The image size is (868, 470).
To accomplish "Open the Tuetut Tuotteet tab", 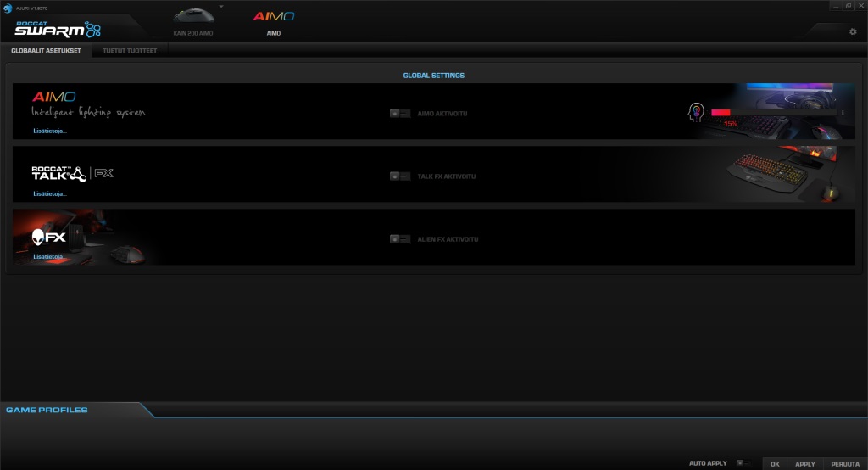I will (130, 50).
